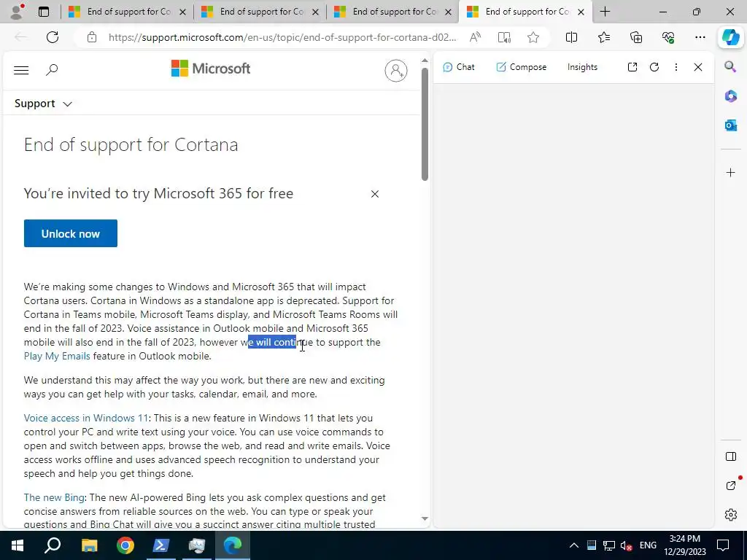747x560 pixels.
Task: Toggle sidebar visibility panel icon
Action: [731, 456]
